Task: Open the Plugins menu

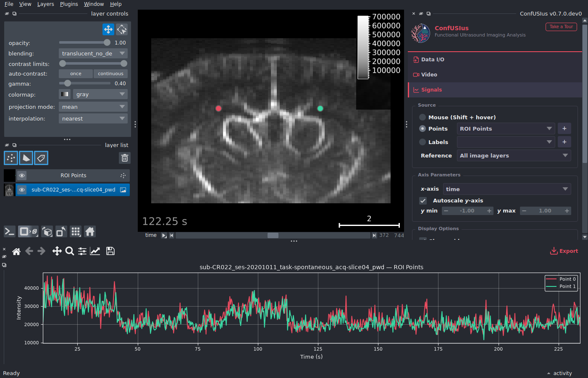Action: [x=69, y=4]
